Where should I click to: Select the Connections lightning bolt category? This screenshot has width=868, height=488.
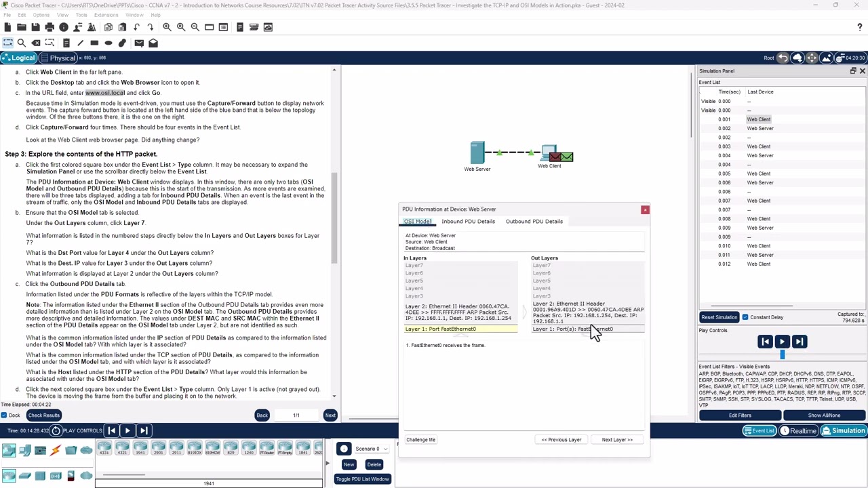(56, 450)
